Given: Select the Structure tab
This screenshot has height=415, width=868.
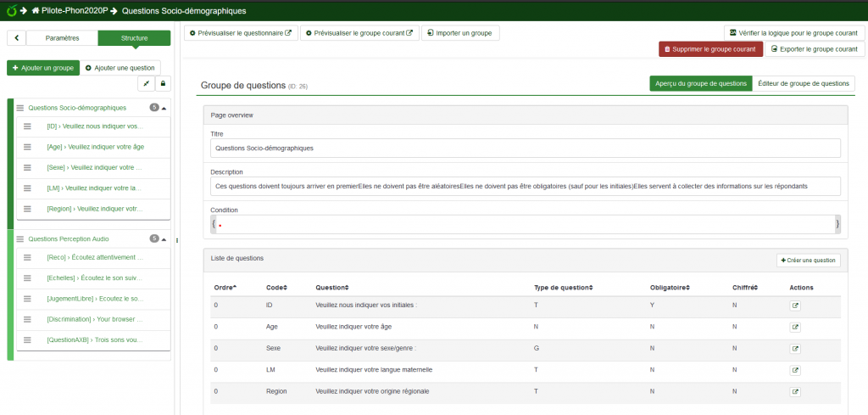Looking at the screenshot, I should tap(134, 38).
